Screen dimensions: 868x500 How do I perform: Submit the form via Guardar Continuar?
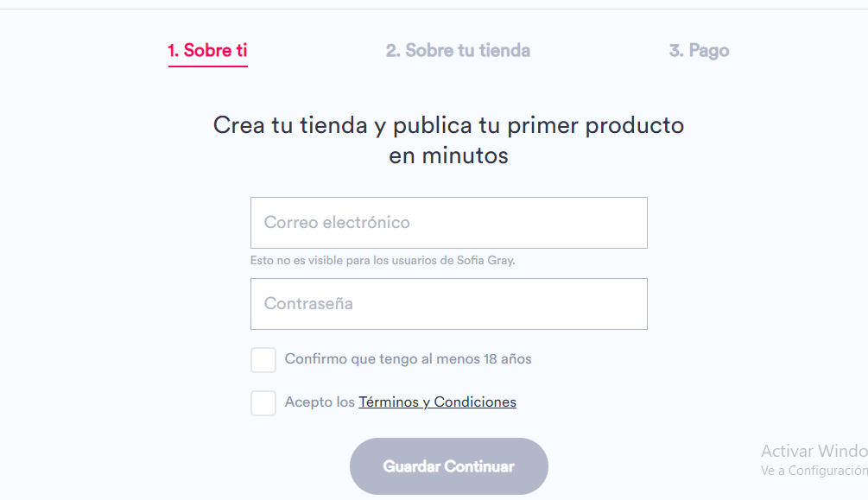click(x=448, y=465)
